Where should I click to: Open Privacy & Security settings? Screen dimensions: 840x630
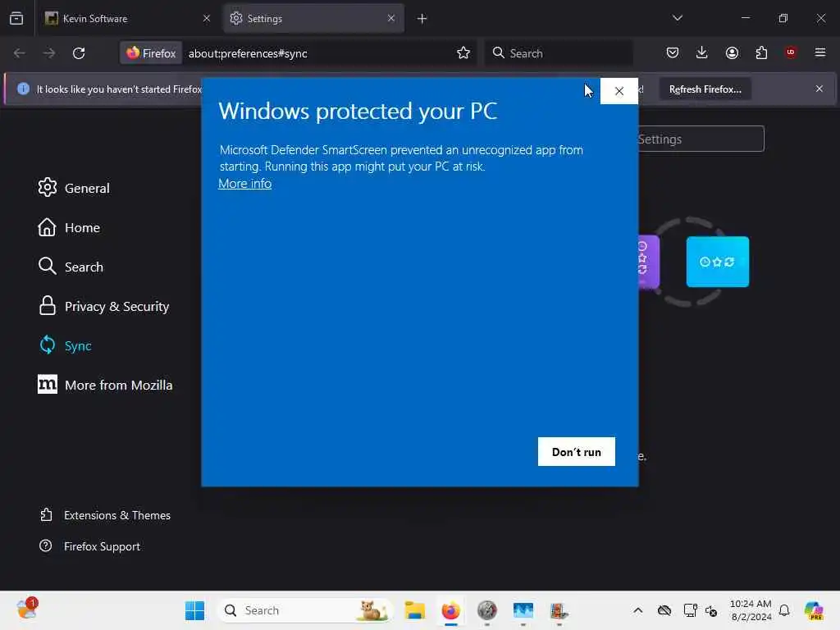tap(104, 307)
